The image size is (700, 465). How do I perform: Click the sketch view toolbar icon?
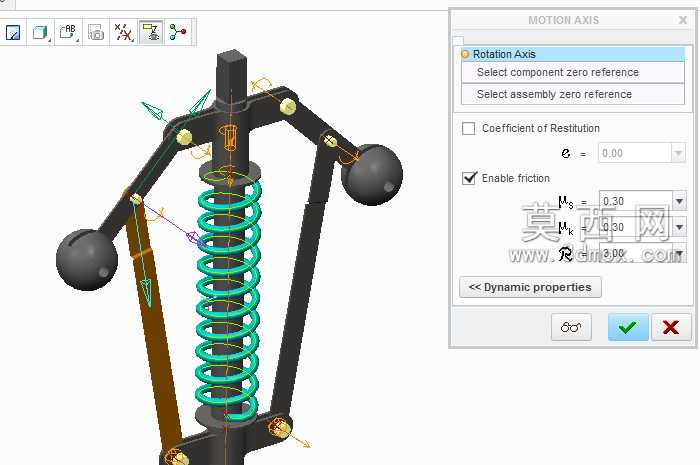point(13,32)
